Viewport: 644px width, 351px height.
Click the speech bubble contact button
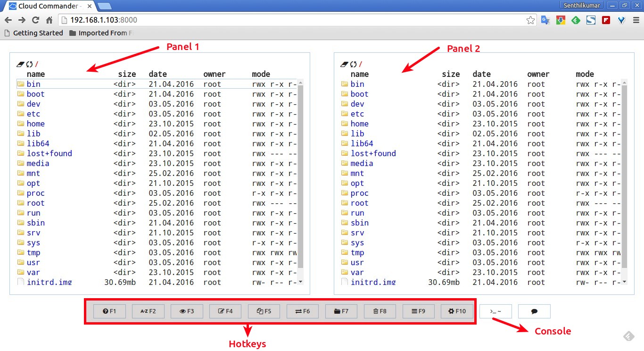point(534,311)
